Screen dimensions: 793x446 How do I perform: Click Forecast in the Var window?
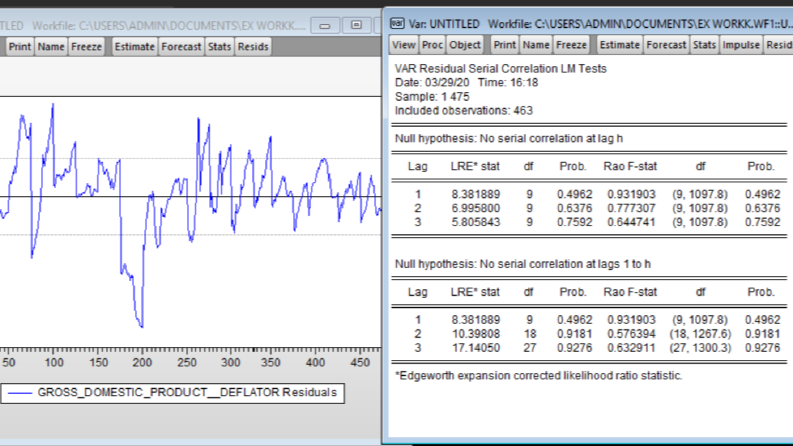pos(666,45)
